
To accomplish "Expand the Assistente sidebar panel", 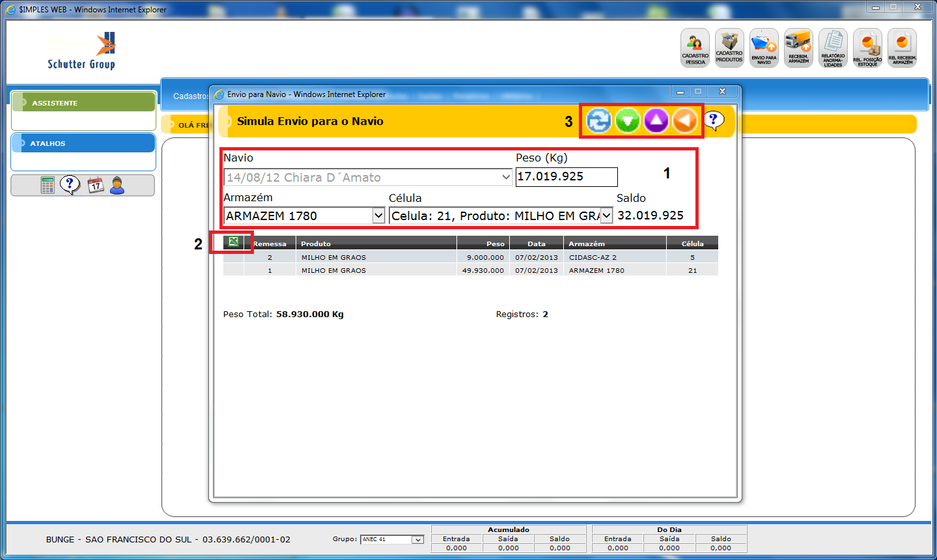I will pos(83,102).
